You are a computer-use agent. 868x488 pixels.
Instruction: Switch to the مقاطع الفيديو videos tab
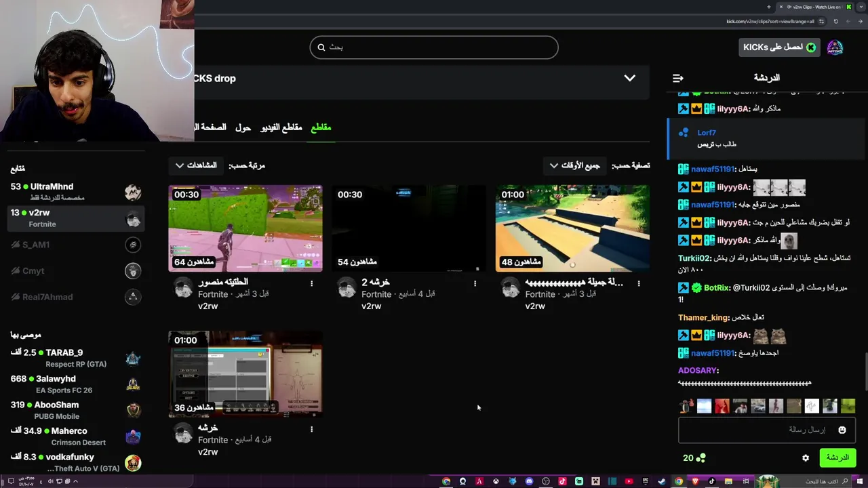point(281,127)
